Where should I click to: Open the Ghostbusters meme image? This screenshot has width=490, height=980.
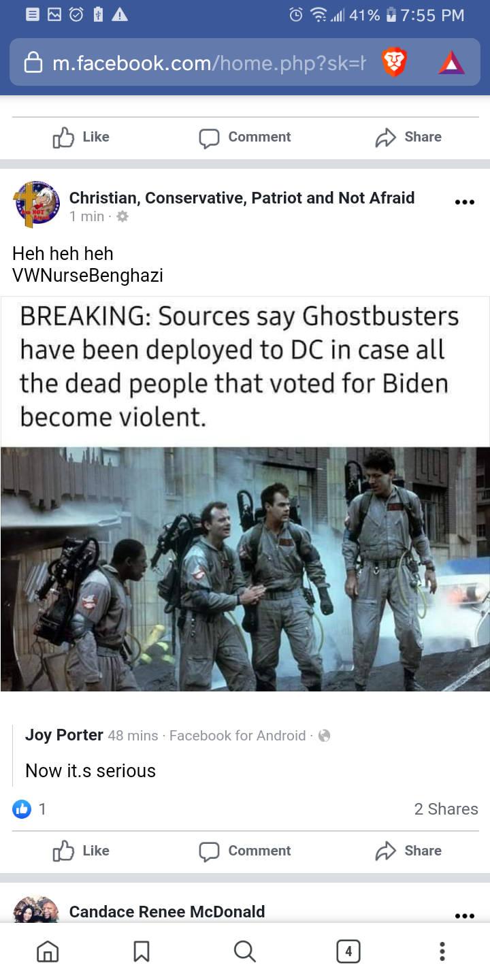pos(245,494)
